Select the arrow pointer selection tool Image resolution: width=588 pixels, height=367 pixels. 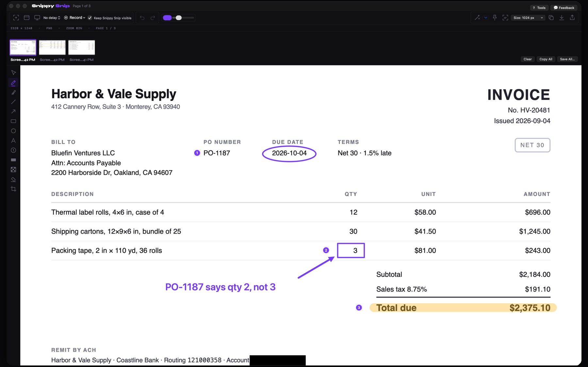(13, 73)
